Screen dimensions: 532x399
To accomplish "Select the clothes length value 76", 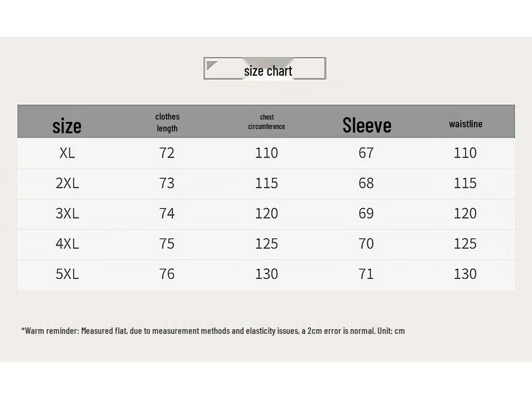I will tap(167, 273).
